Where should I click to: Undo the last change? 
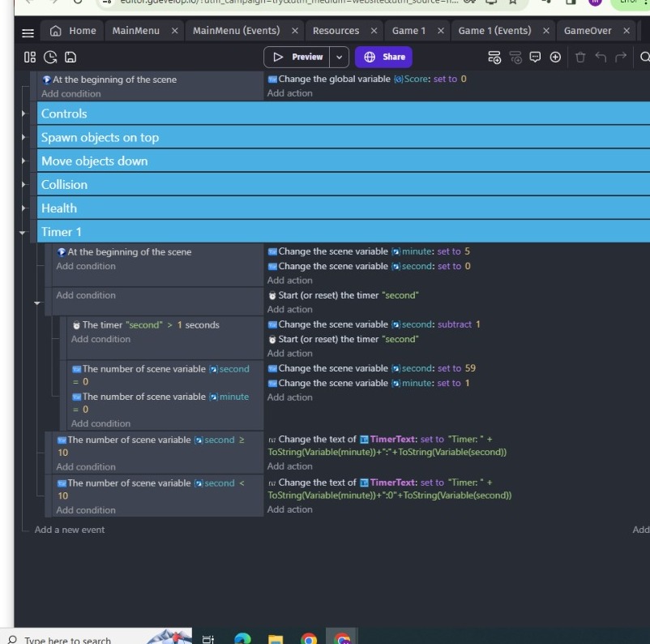601,58
